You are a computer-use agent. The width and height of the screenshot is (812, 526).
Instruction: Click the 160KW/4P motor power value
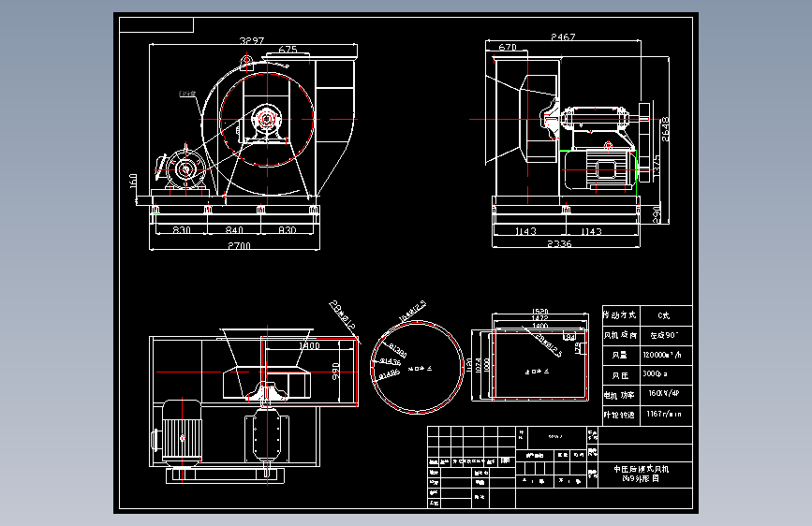664,393
